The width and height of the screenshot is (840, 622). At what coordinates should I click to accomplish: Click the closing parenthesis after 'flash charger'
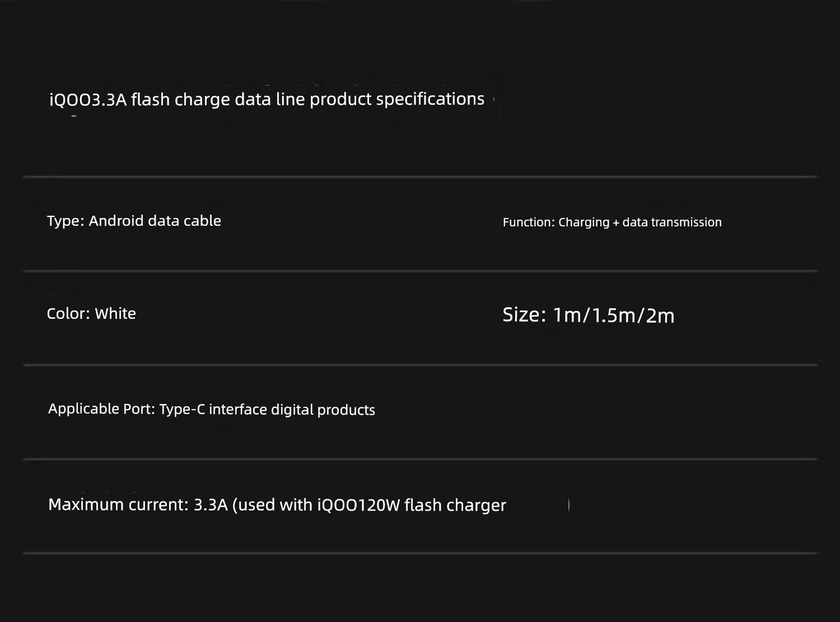pos(568,505)
